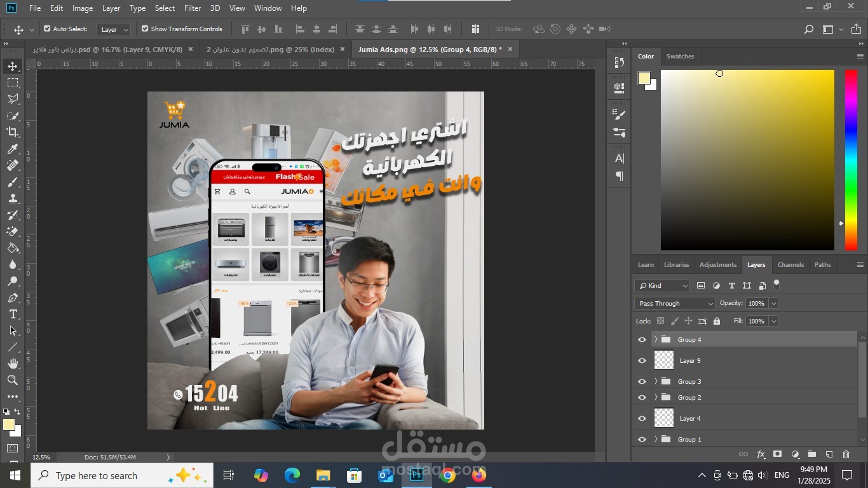Click the hue spectrum slider in Color panel
The width and height of the screenshot is (868, 488).
(x=851, y=160)
